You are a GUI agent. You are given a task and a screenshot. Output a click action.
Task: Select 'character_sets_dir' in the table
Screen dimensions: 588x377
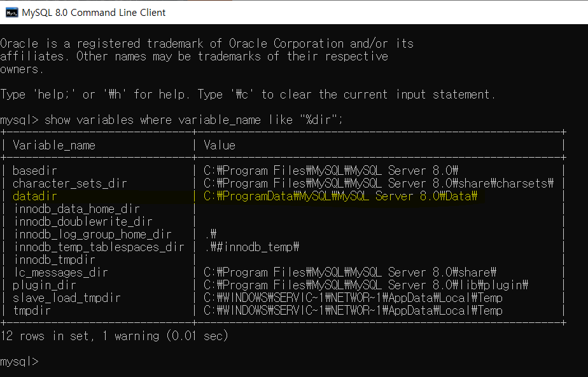click(x=70, y=184)
